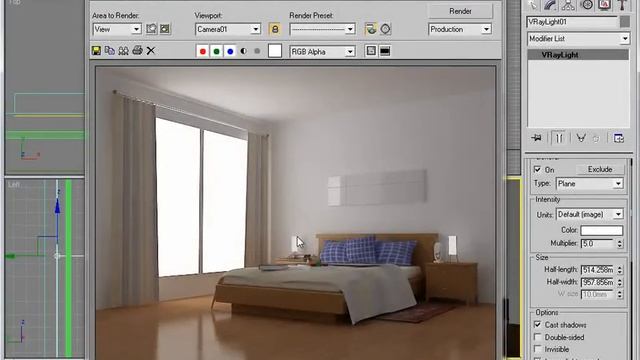Screen dimensions: 640x360
Task: Click the Render button
Action: (x=460, y=11)
